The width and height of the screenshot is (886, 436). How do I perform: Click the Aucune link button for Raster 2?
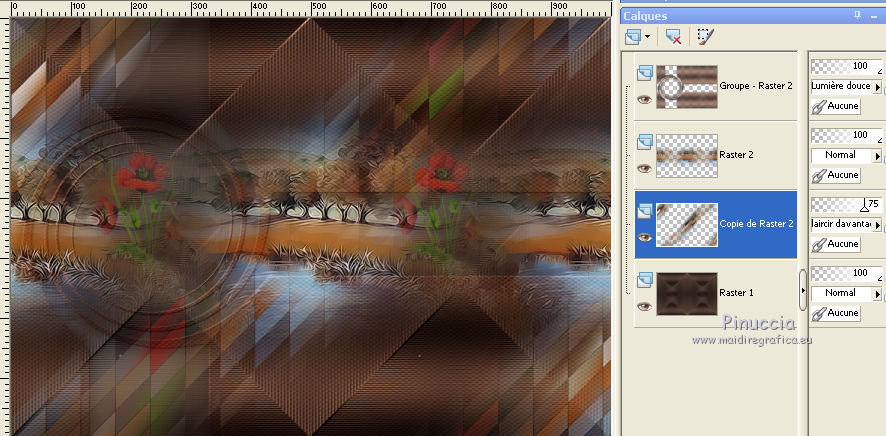coord(836,175)
